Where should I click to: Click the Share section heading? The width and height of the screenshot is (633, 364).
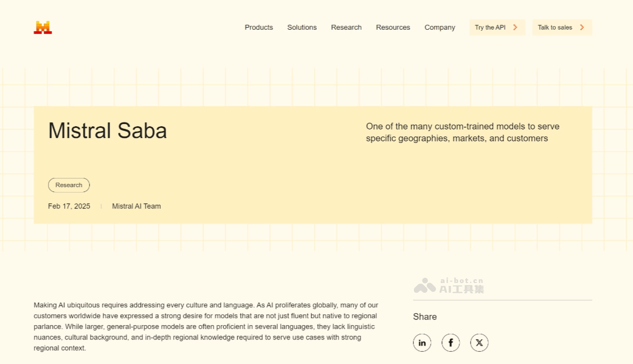(x=425, y=317)
